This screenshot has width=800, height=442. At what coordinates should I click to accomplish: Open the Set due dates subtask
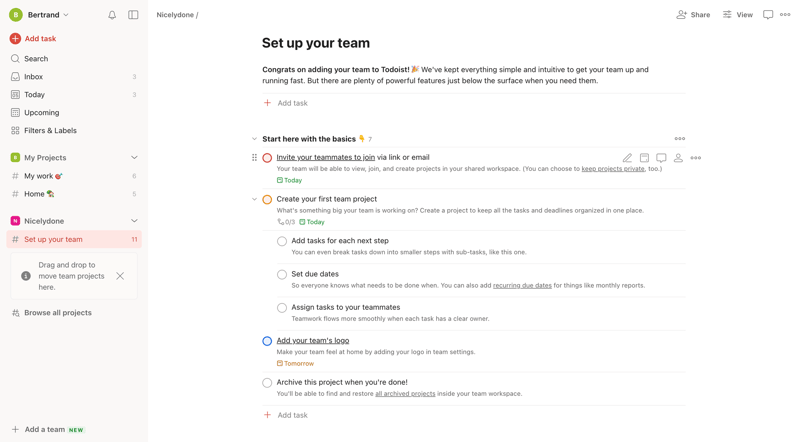tap(315, 274)
